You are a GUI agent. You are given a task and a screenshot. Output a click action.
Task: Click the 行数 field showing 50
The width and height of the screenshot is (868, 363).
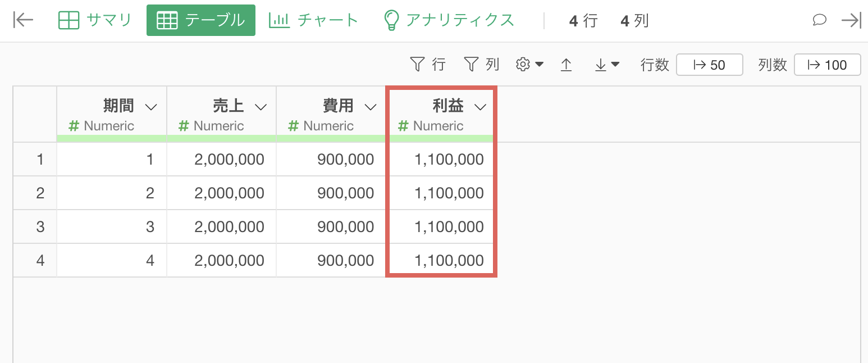tap(710, 65)
